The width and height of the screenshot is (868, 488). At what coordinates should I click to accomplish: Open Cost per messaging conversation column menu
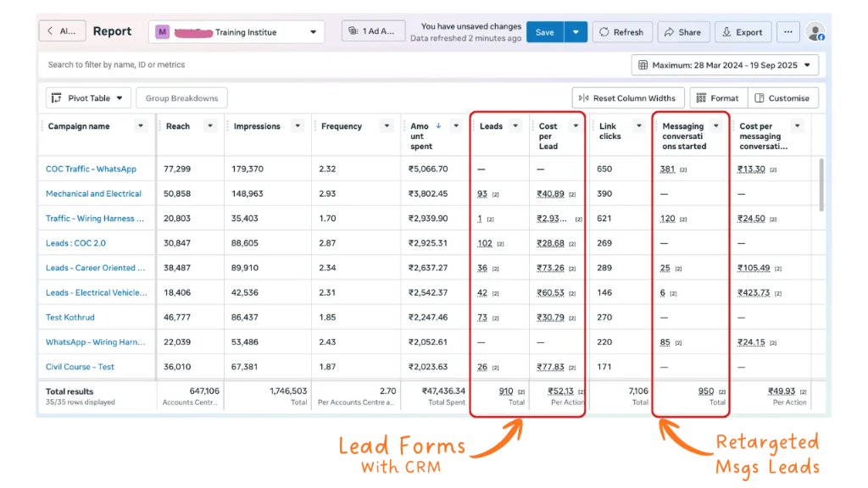click(797, 126)
